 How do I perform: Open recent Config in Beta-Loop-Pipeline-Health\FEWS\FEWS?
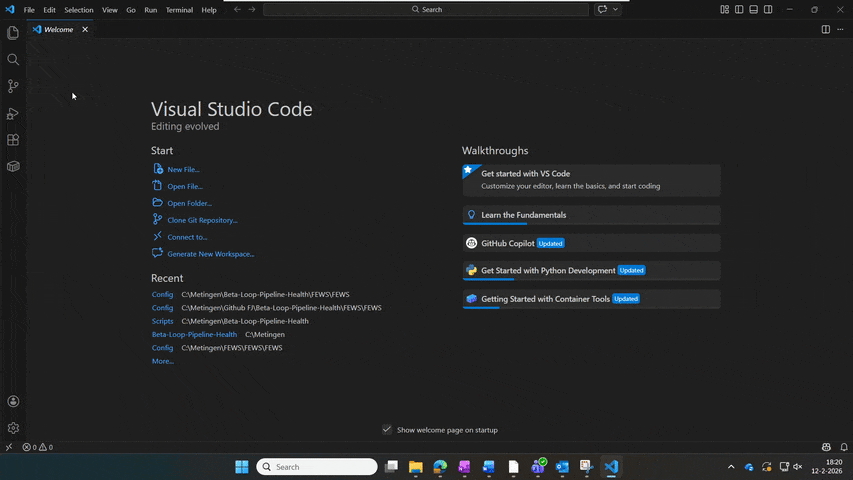click(x=162, y=294)
